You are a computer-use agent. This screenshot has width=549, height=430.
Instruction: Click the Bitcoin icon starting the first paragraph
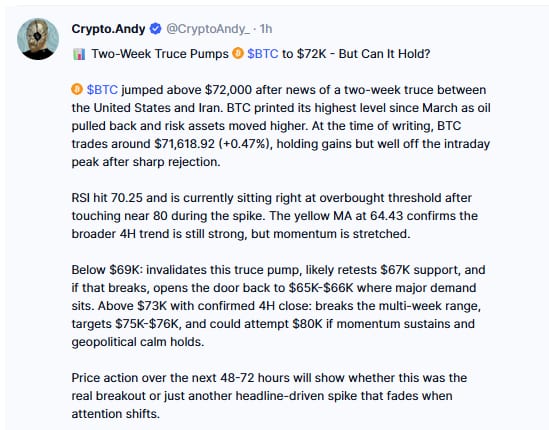(77, 89)
